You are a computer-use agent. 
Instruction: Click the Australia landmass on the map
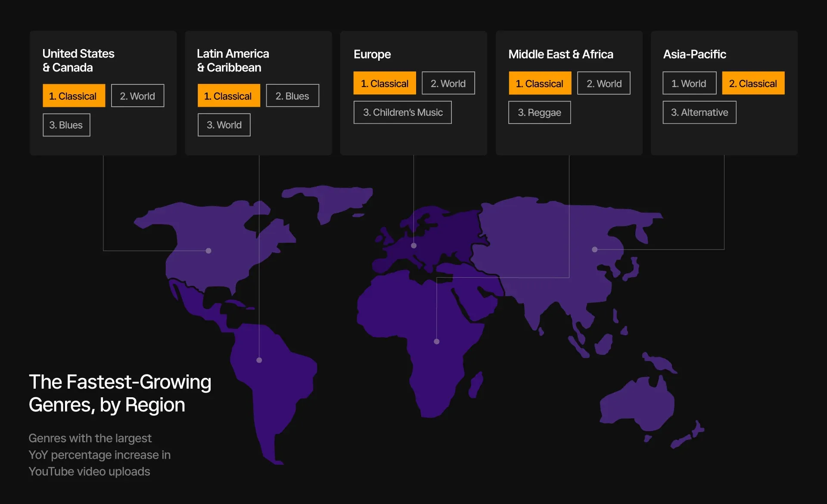(638, 402)
